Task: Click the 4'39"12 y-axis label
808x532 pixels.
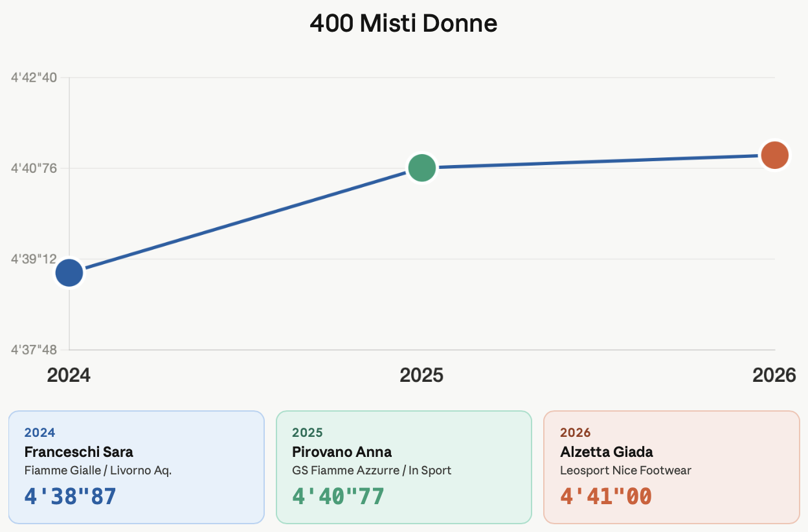Action: [x=34, y=259]
